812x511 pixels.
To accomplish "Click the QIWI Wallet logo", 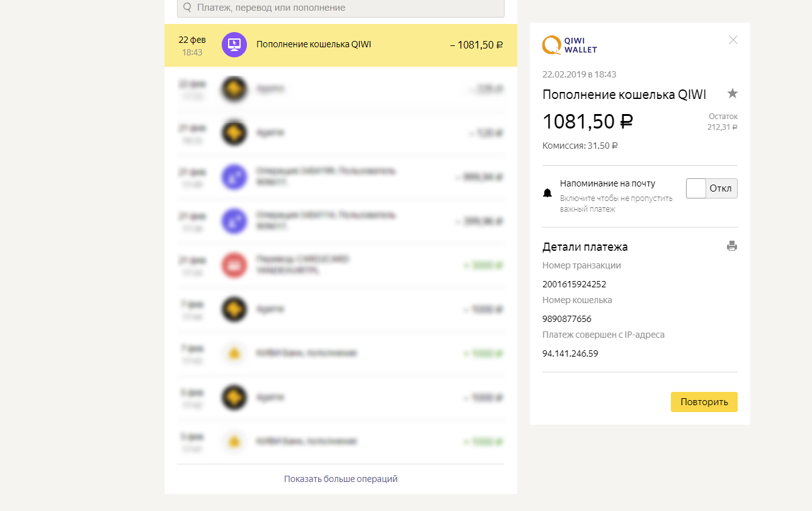I will [569, 45].
